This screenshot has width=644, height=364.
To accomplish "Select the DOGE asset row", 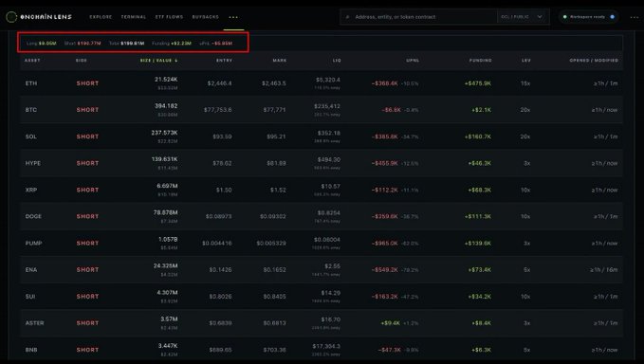I will click(322, 217).
